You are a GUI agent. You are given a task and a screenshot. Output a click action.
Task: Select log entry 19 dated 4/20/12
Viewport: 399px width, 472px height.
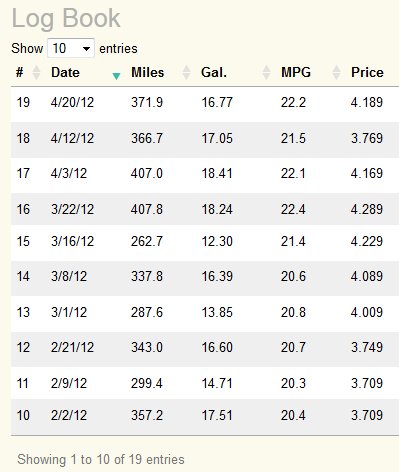click(x=205, y=104)
